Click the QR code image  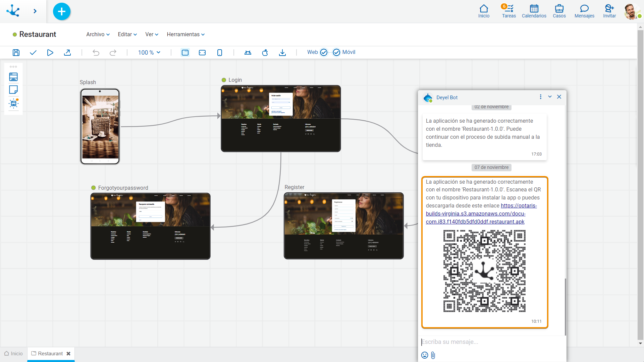484,271
